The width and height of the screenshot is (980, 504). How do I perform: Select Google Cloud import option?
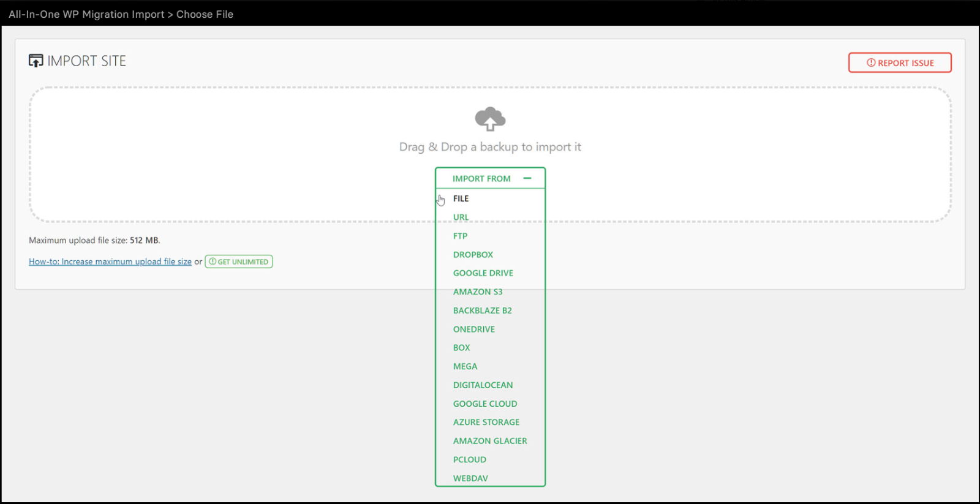coord(485,404)
